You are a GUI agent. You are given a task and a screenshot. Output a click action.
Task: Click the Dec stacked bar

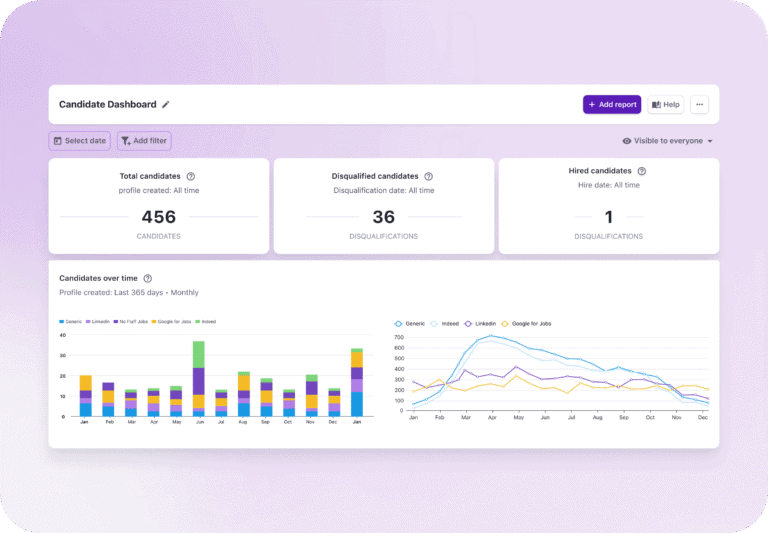[334, 403]
